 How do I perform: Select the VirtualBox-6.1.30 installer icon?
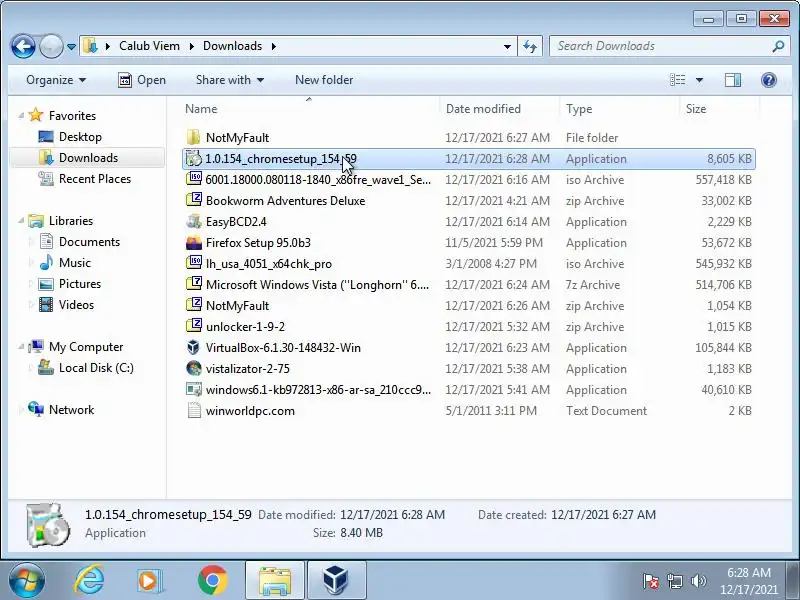click(193, 347)
